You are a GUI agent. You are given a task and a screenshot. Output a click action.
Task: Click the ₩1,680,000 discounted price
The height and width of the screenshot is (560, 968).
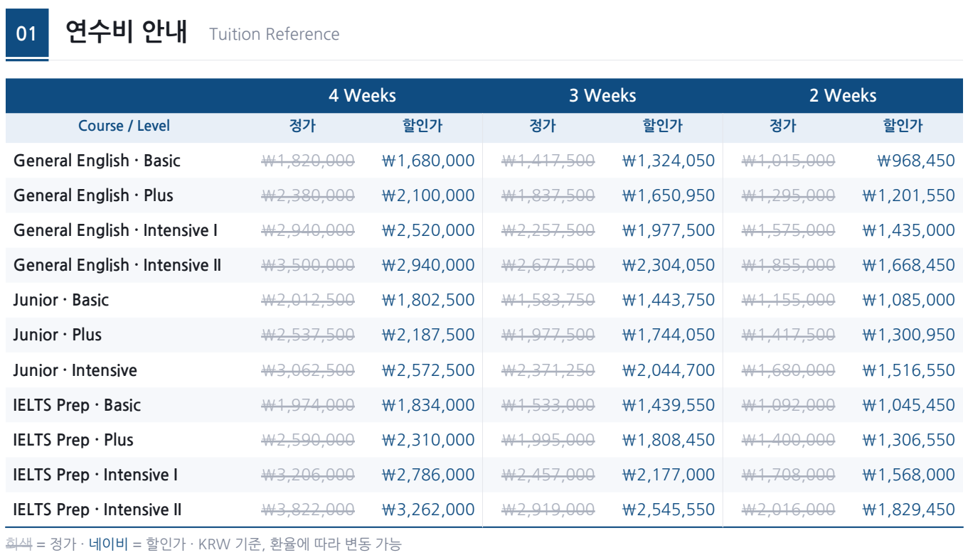[x=428, y=161]
